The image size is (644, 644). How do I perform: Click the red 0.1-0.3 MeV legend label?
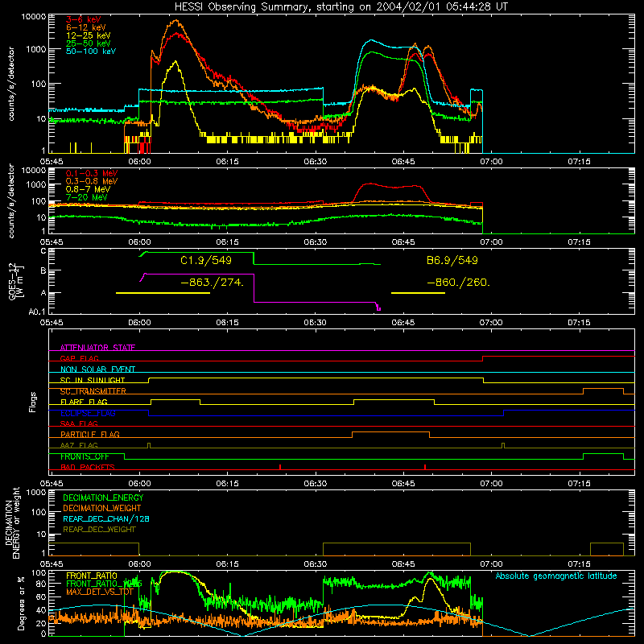[92, 173]
